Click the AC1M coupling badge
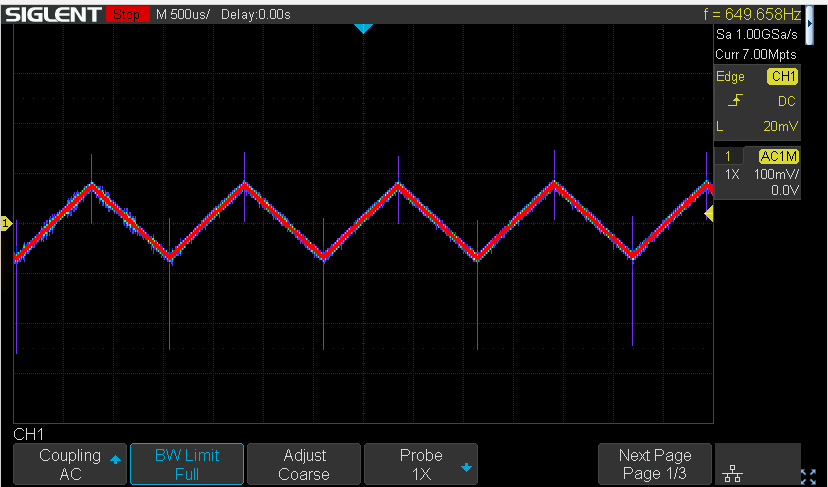Image resolution: width=828 pixels, height=487 pixels. (779, 156)
